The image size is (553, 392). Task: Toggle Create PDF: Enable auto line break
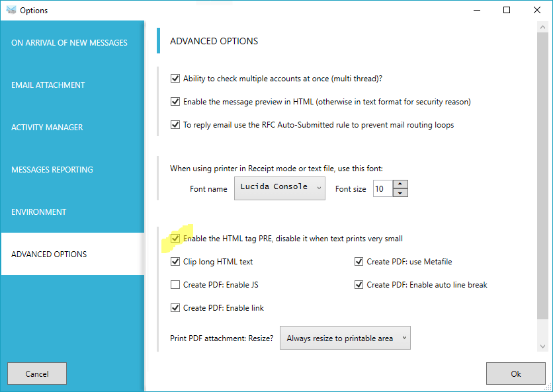point(359,284)
